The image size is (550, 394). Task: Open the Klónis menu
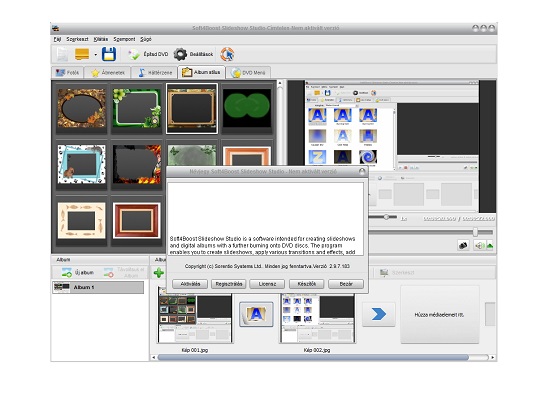(101, 39)
